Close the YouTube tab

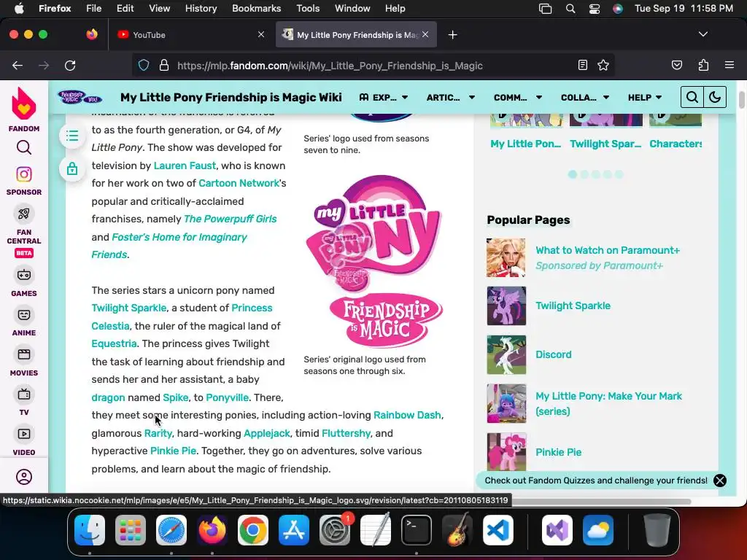261,34
